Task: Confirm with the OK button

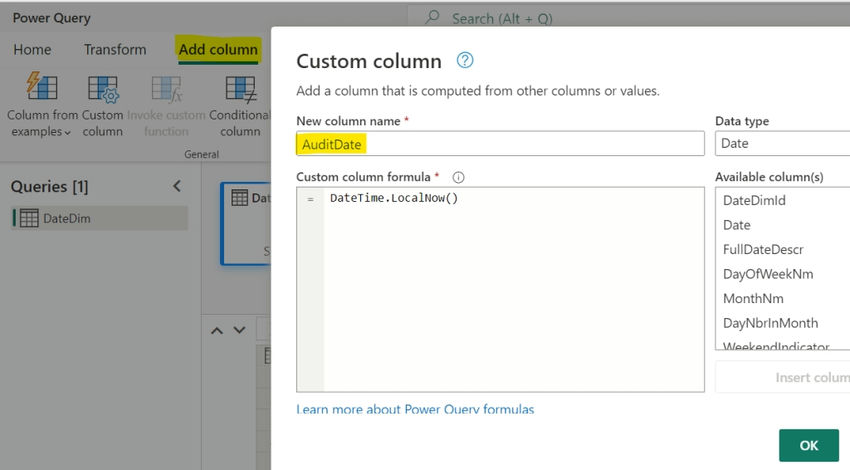Action: 809,445
